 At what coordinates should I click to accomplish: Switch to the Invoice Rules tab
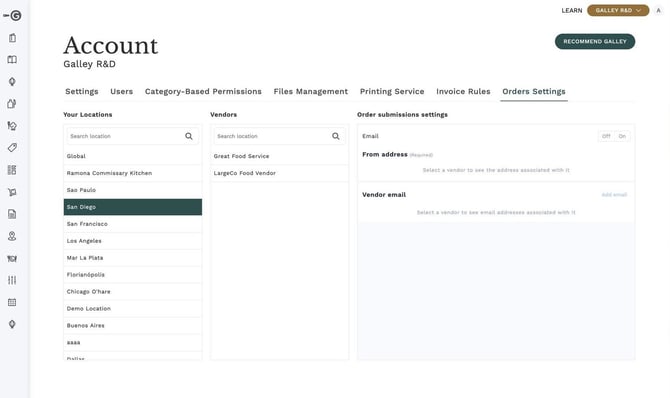pyautogui.click(x=463, y=91)
